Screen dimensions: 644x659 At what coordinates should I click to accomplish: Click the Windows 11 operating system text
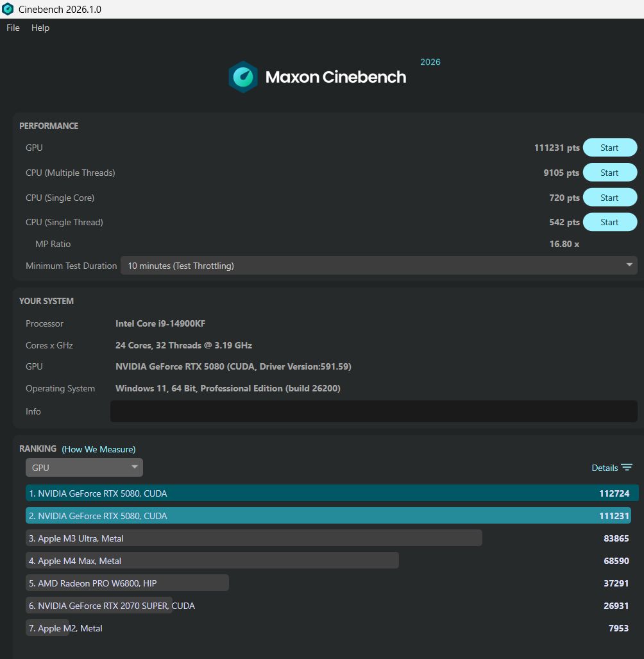tap(228, 388)
